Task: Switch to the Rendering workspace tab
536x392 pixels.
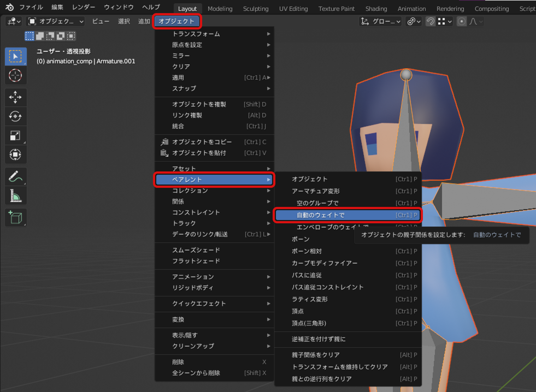Action: pyautogui.click(x=450, y=9)
